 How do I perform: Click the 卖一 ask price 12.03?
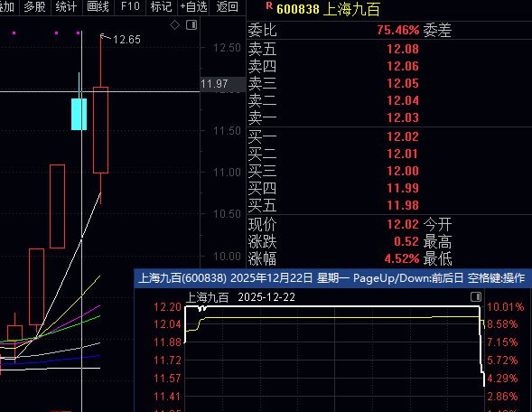click(x=403, y=117)
